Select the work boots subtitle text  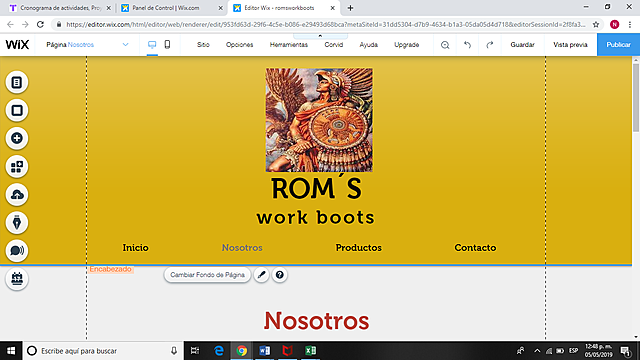pos(316,217)
